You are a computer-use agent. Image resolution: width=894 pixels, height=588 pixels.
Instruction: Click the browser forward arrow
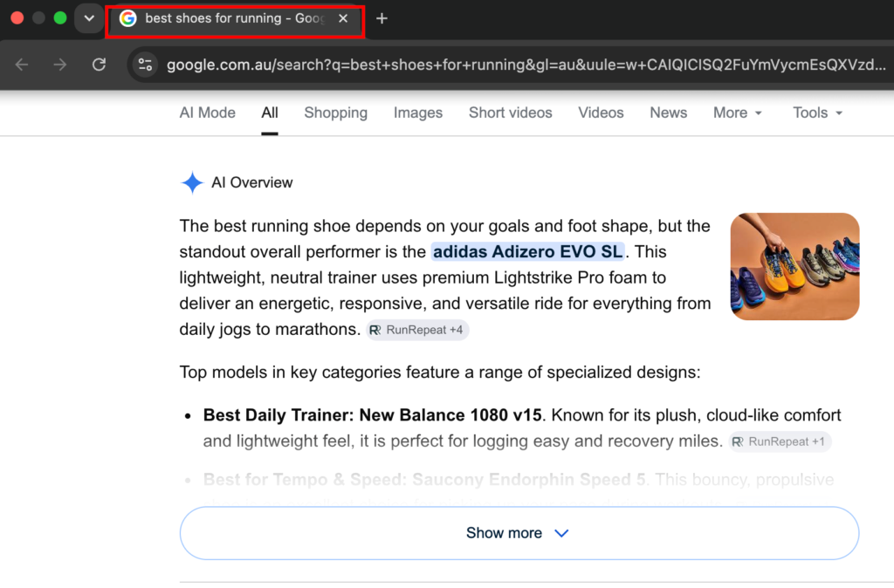point(60,65)
